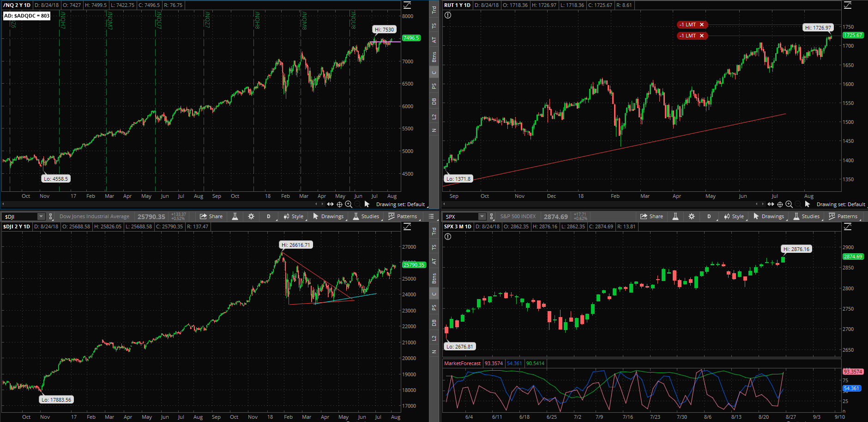Click the $DJI symbol input field
868x422 pixels.
[x=20, y=216]
